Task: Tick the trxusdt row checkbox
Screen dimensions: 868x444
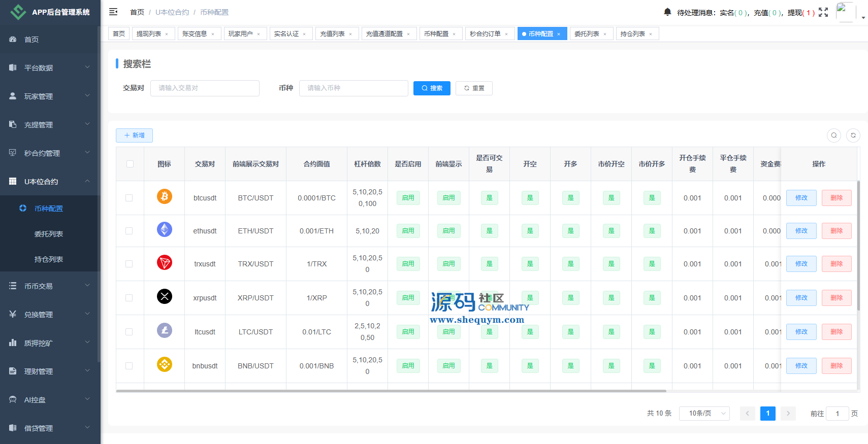Action: pyautogui.click(x=129, y=264)
